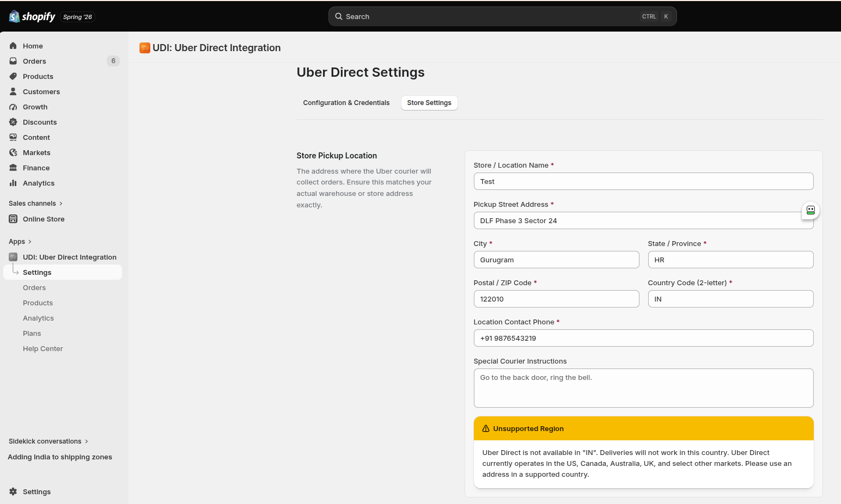Click the Country Code field
841x504 pixels.
click(x=730, y=299)
